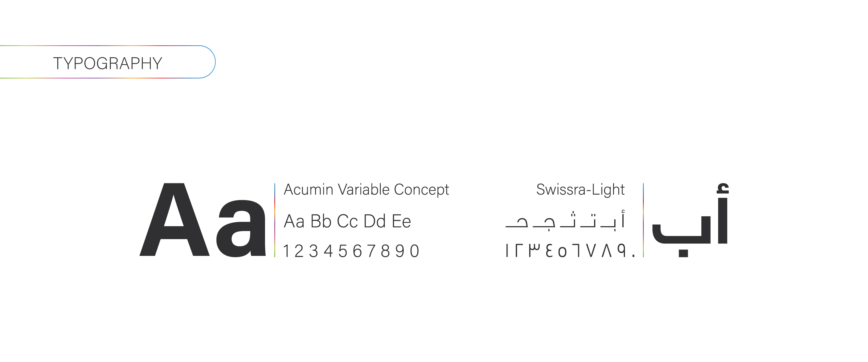Click the vertical gradient divider beside Arabic glyphs

coord(643,220)
